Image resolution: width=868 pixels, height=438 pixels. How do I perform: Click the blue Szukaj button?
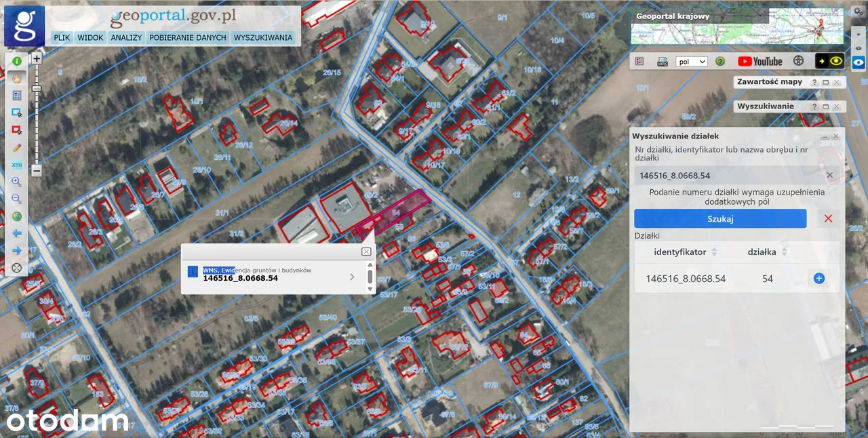pyautogui.click(x=720, y=218)
